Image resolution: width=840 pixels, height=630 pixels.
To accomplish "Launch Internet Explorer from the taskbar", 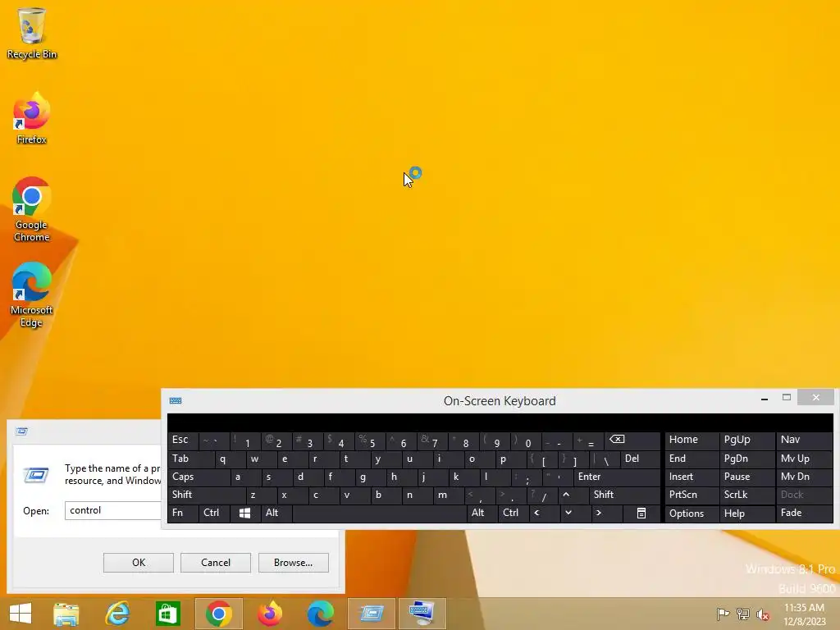I will coord(117,614).
